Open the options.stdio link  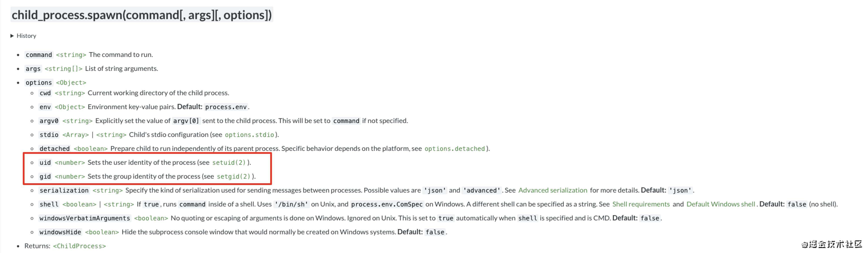249,135
